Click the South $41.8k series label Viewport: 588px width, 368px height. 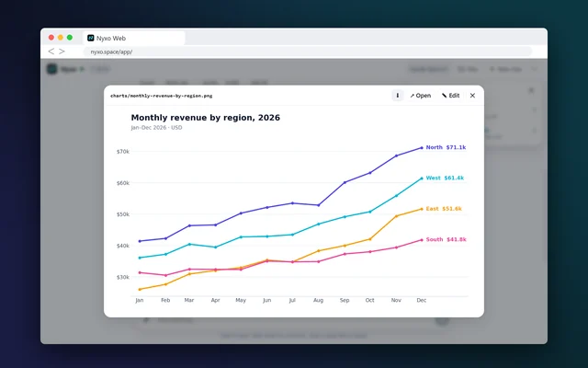coord(446,239)
